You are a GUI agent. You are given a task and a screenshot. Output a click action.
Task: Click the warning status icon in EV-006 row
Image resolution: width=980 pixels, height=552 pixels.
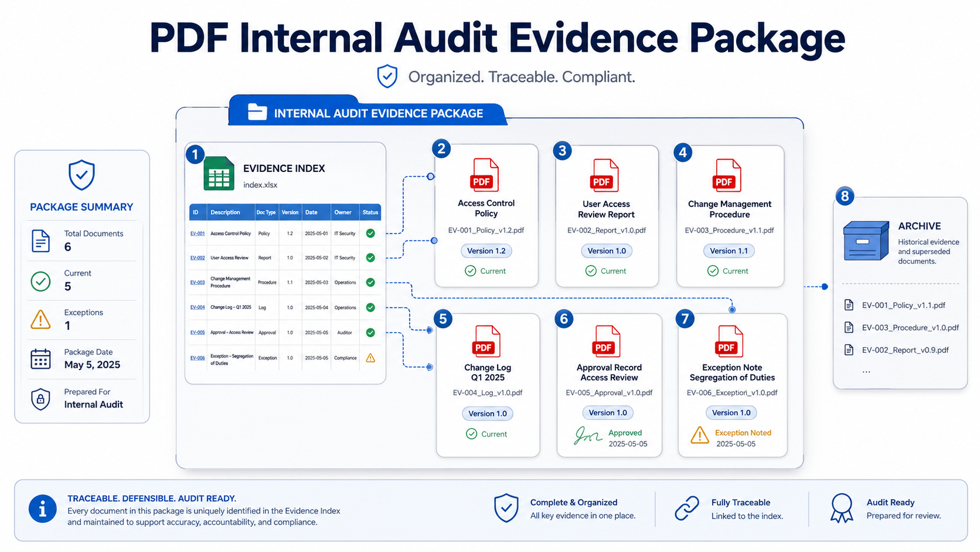tap(370, 357)
